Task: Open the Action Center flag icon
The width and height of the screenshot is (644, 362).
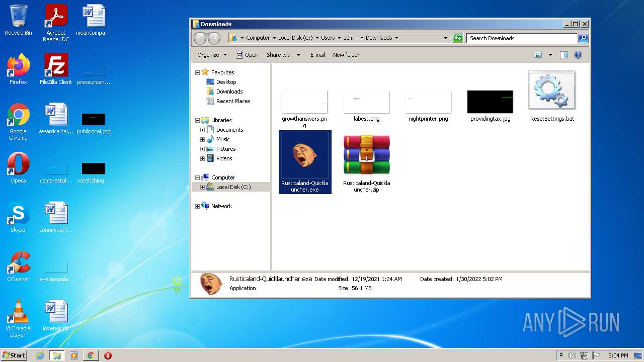Action: 596,355
